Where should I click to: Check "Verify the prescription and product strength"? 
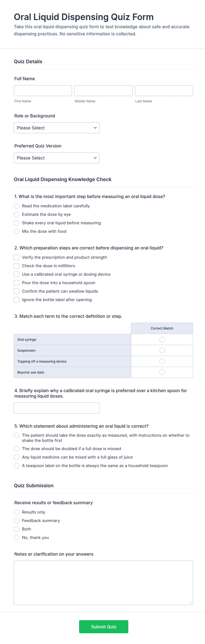coord(17,257)
